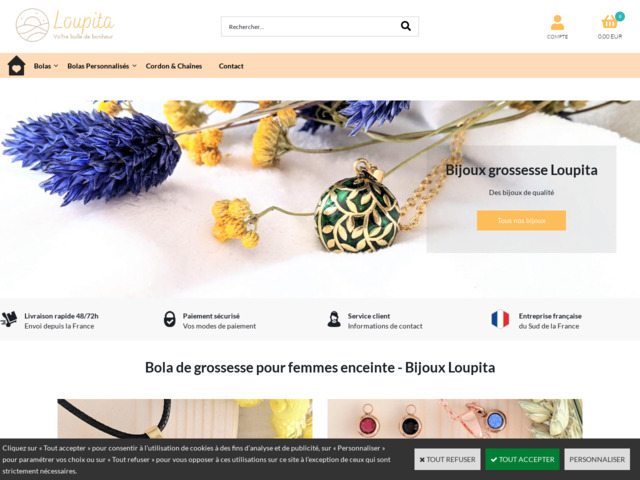This screenshot has width=640, height=480.
Task: Click the Tous nos bijoux button
Action: 521,220
